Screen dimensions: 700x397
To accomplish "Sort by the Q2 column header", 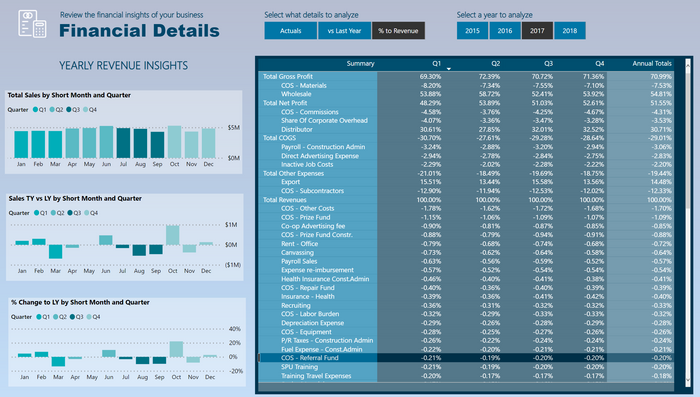I will pyautogui.click(x=496, y=63).
